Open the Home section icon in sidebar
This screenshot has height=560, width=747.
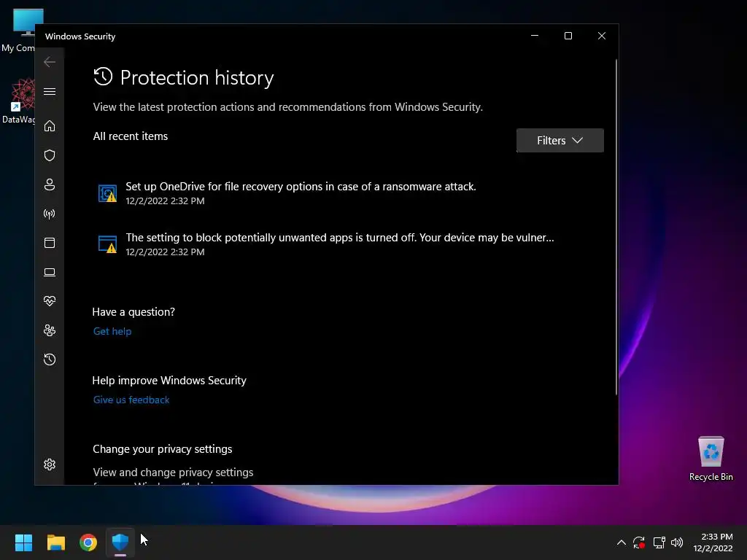point(50,125)
